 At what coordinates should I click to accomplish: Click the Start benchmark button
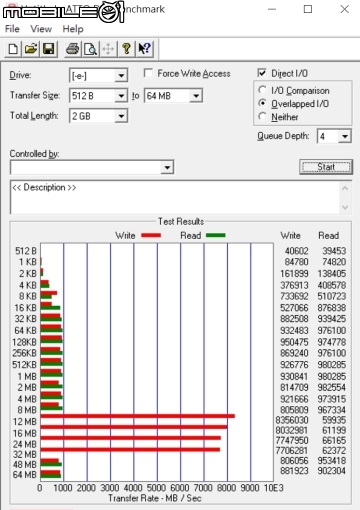(326, 167)
